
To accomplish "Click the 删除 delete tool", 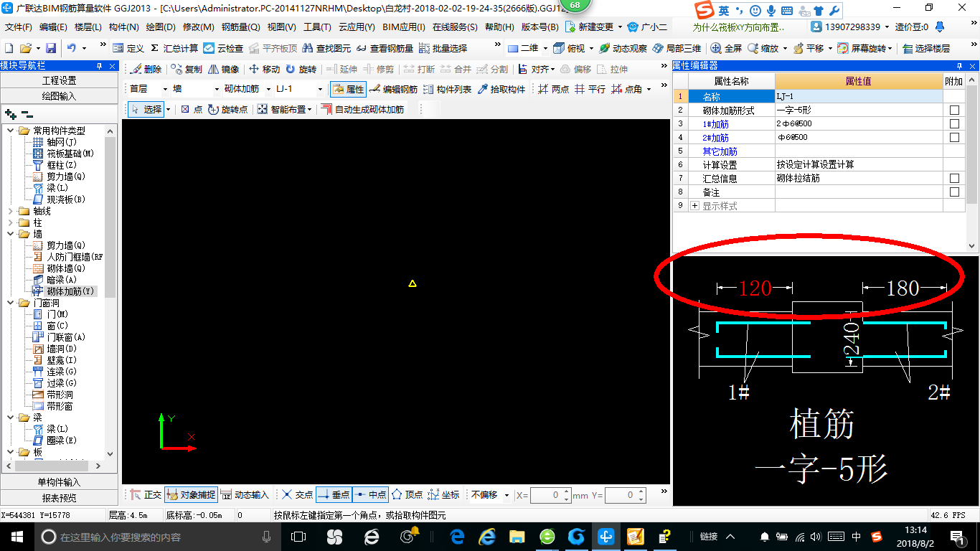I will 146,70.
